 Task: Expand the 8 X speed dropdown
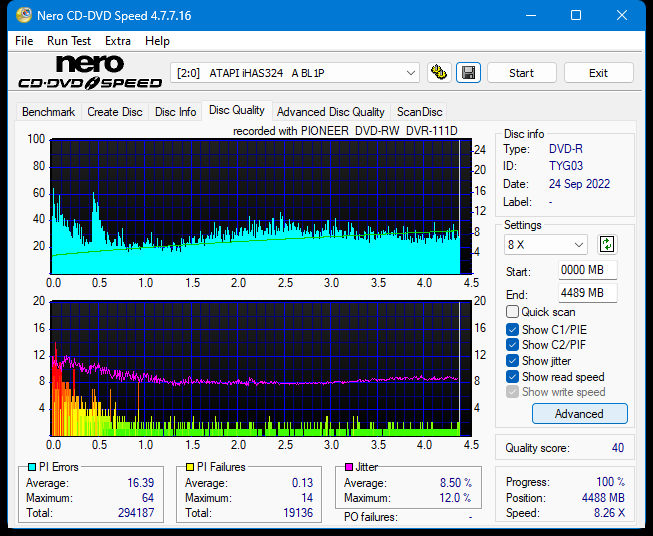tap(546, 244)
